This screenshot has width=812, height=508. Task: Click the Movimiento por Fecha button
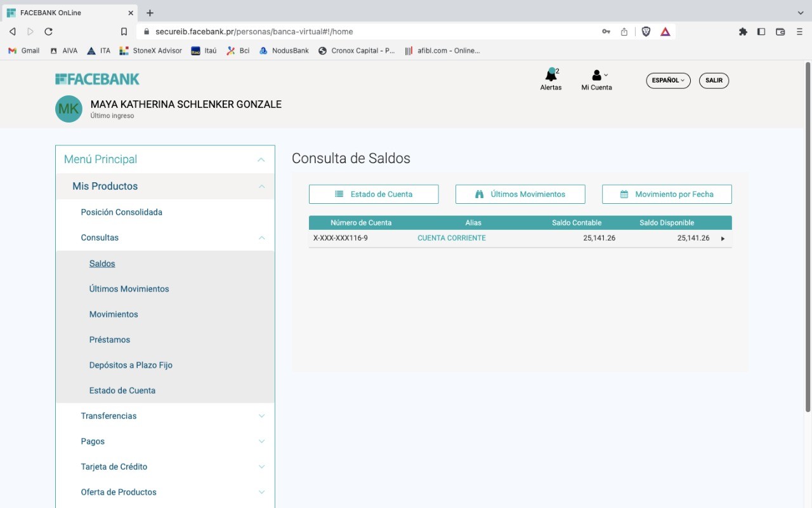[667, 194]
